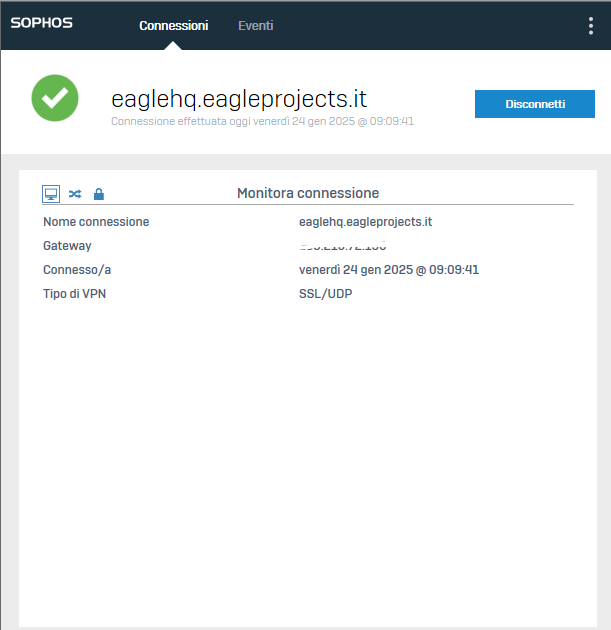
Task: Open the Eventi tab
Action: click(x=255, y=26)
